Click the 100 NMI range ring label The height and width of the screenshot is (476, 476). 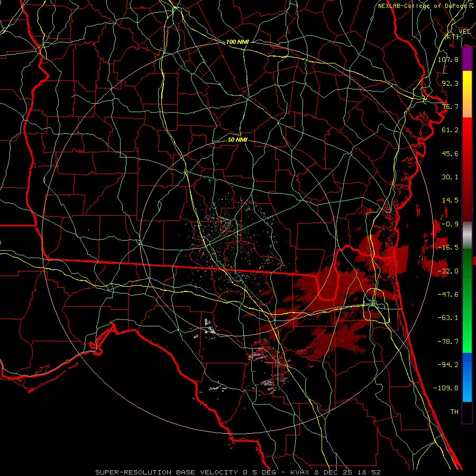pos(237,42)
